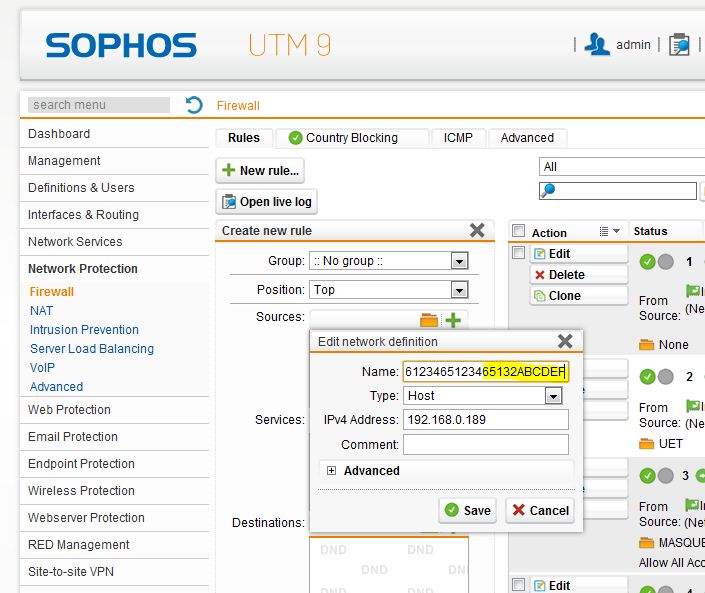Open the Position dropdown
Viewport: 705px width, 593px height.
click(x=459, y=290)
